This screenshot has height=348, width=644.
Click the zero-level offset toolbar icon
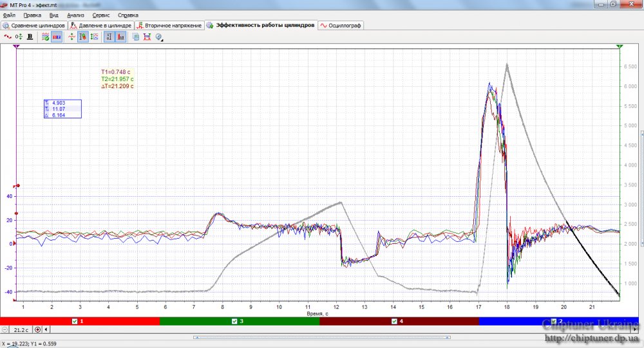pyautogui.click(x=19, y=37)
